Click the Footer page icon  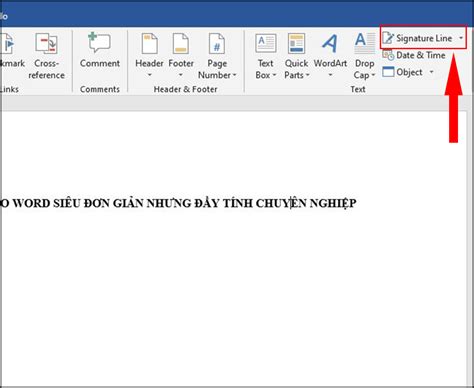coord(181,43)
